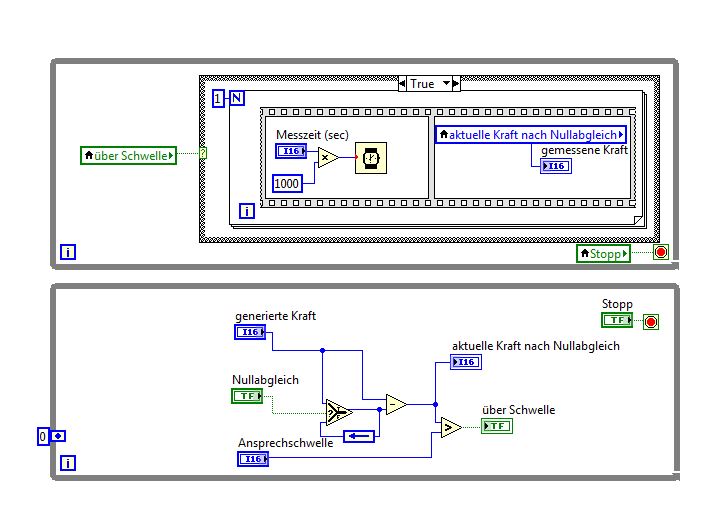This screenshot has height=508, width=713.
Task: Click lower loop stop condition terminal
Action: [651, 322]
